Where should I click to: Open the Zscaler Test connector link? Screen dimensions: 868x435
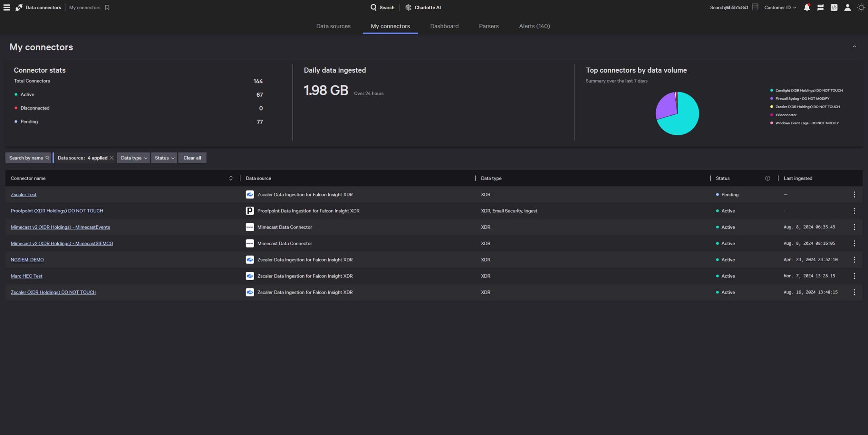23,194
